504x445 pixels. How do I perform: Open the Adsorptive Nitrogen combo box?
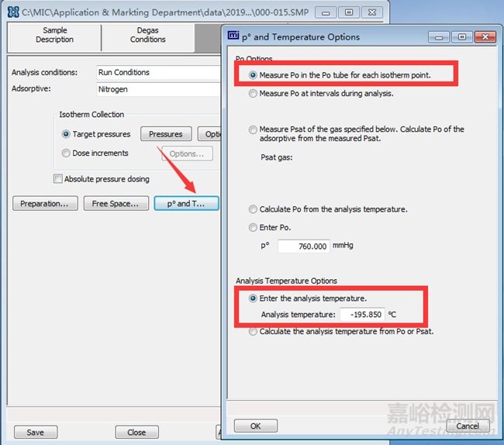point(159,89)
